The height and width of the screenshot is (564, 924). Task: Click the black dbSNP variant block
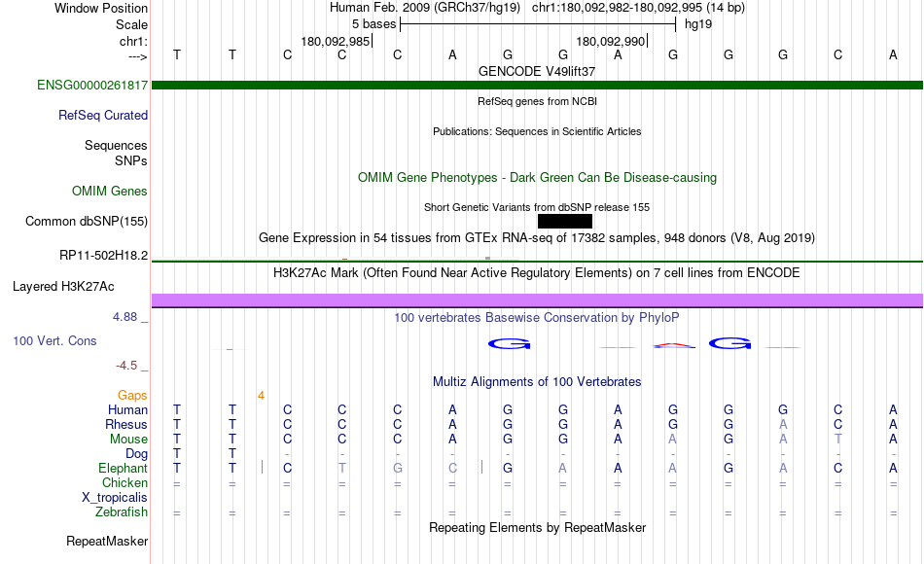tap(565, 221)
